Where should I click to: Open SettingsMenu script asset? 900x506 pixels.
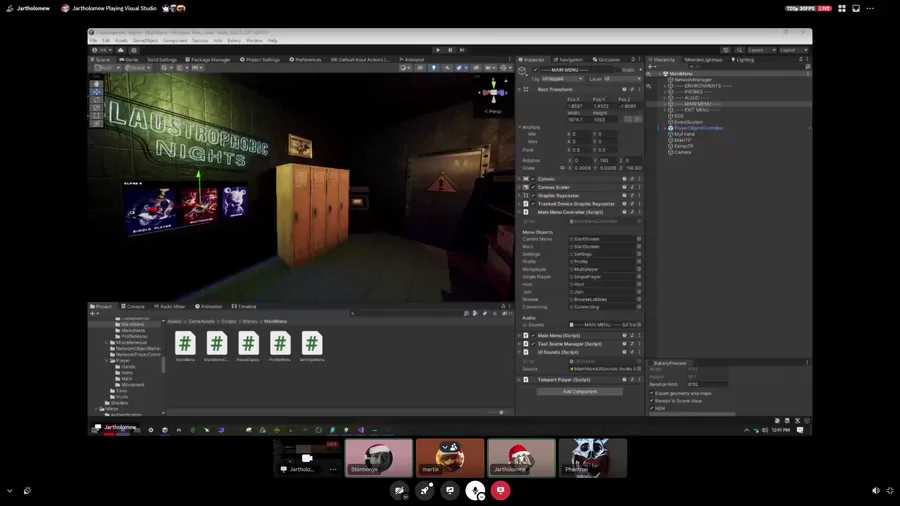(312, 344)
